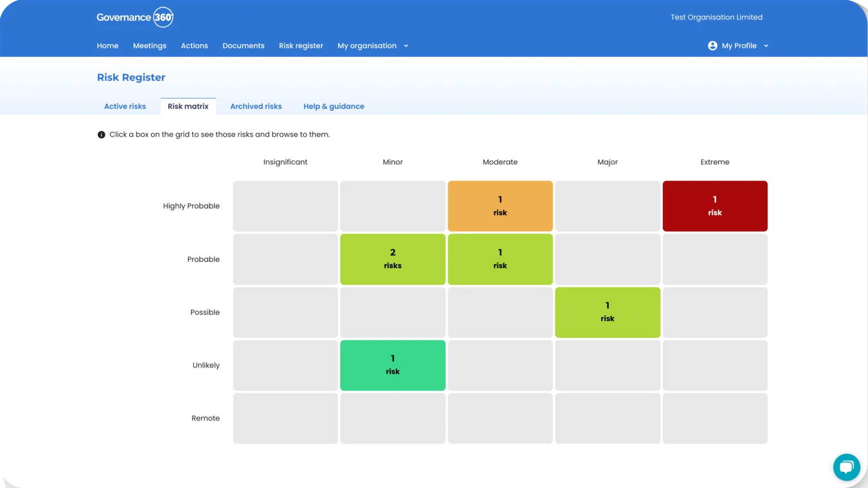The height and width of the screenshot is (488, 868).
Task: Select Risk register in the navigation
Action: point(301,46)
